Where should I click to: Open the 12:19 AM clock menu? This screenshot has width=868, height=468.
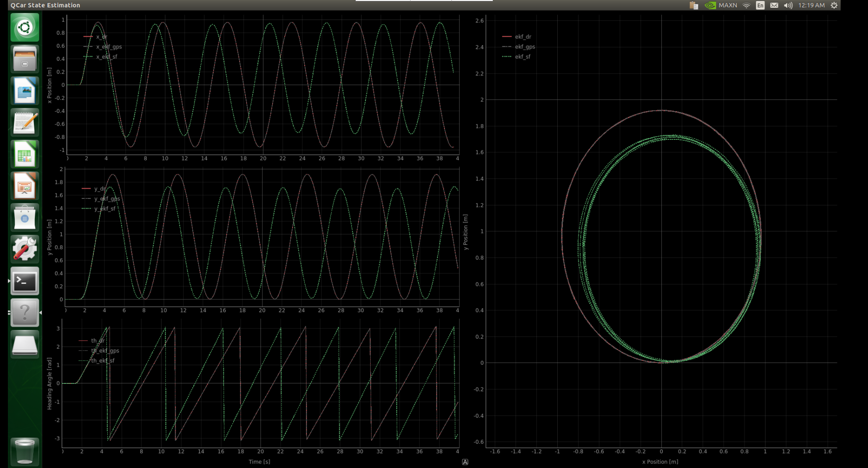(x=811, y=5)
